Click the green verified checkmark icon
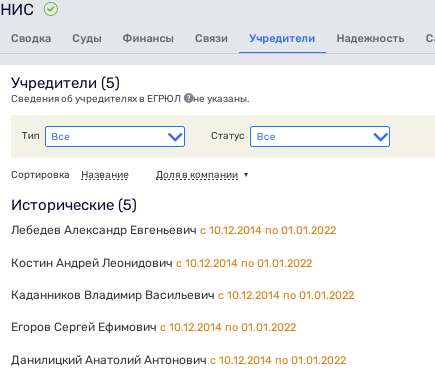435x370 pixels. tap(51, 9)
